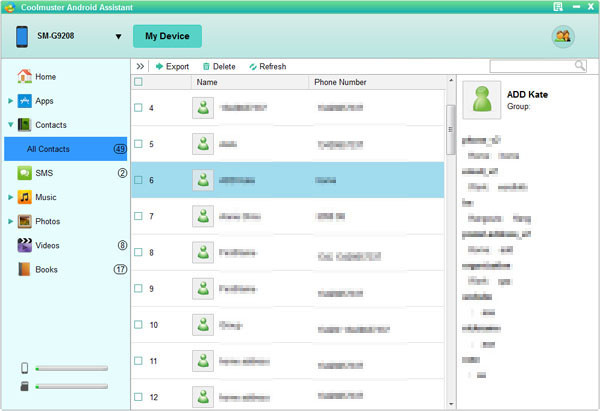Click the avatar icon of contact row 5
This screenshot has width=600, height=411.
coord(203,144)
